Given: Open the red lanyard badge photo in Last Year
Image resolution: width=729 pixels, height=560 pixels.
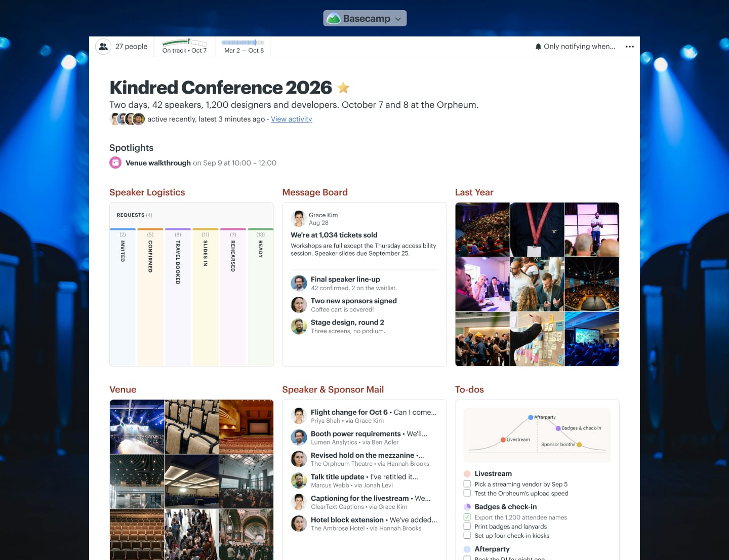Looking at the screenshot, I should (x=537, y=229).
